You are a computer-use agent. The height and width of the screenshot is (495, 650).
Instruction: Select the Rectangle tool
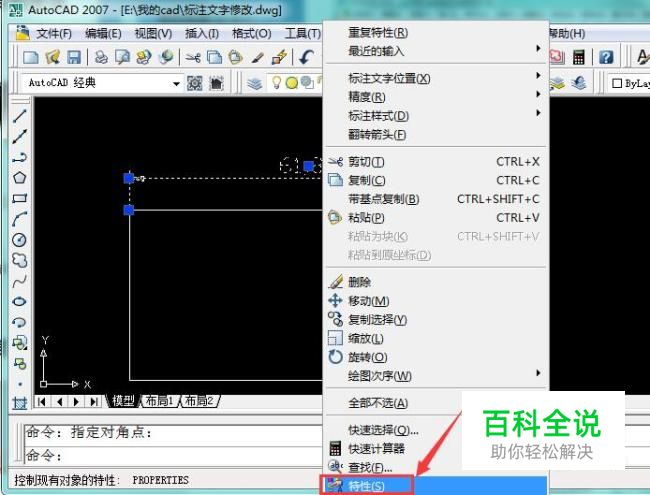(x=19, y=199)
